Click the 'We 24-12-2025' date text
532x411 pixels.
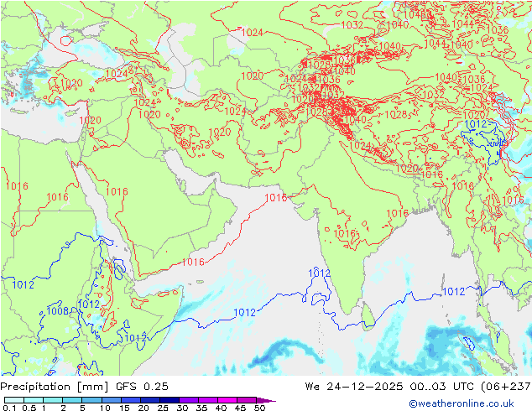354,387
